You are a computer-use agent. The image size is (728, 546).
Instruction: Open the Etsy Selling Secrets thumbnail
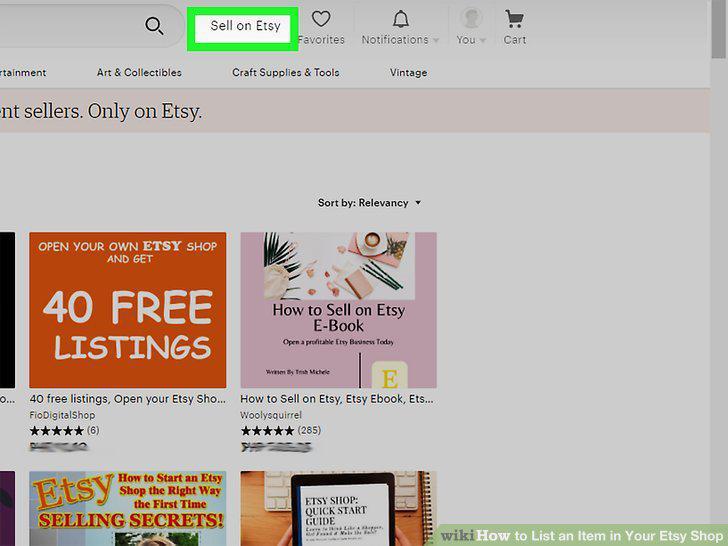(x=128, y=508)
